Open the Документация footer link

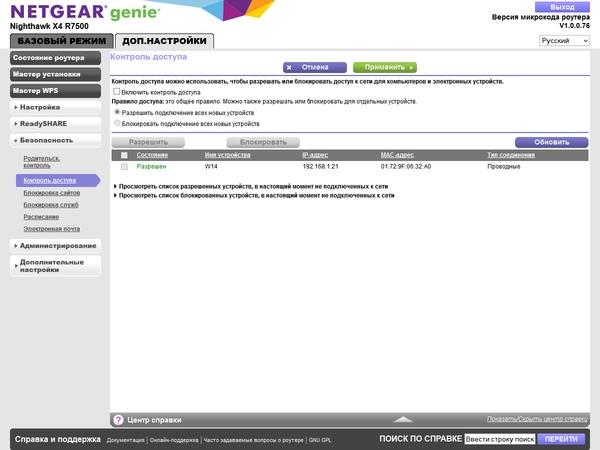[126, 440]
